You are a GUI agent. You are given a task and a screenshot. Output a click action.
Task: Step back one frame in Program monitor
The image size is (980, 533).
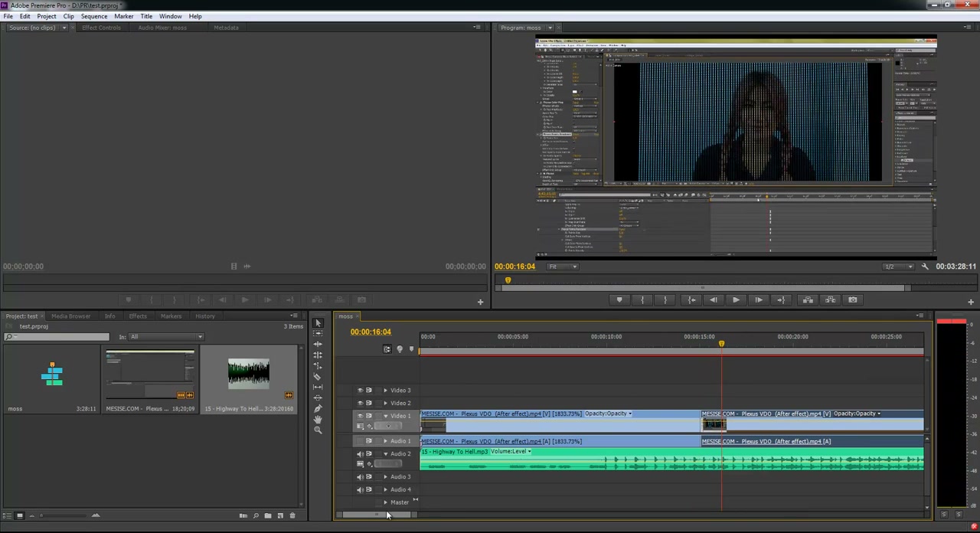click(714, 300)
